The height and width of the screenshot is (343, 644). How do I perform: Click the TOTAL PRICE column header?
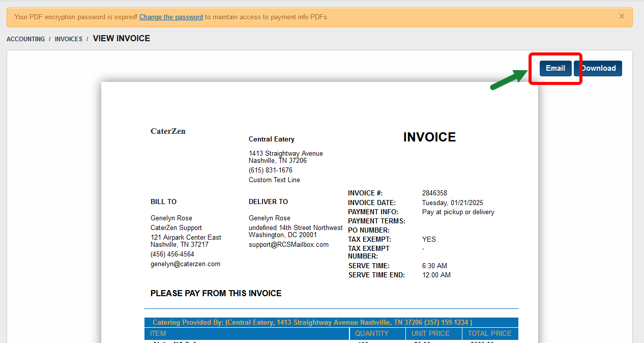click(x=490, y=334)
